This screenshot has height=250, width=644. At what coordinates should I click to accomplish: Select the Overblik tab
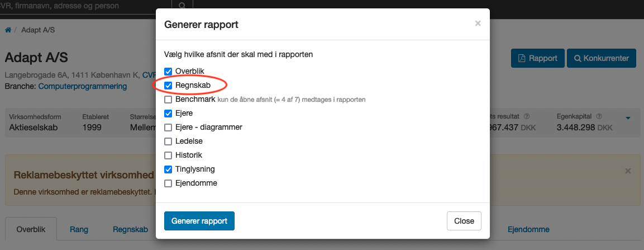31,229
